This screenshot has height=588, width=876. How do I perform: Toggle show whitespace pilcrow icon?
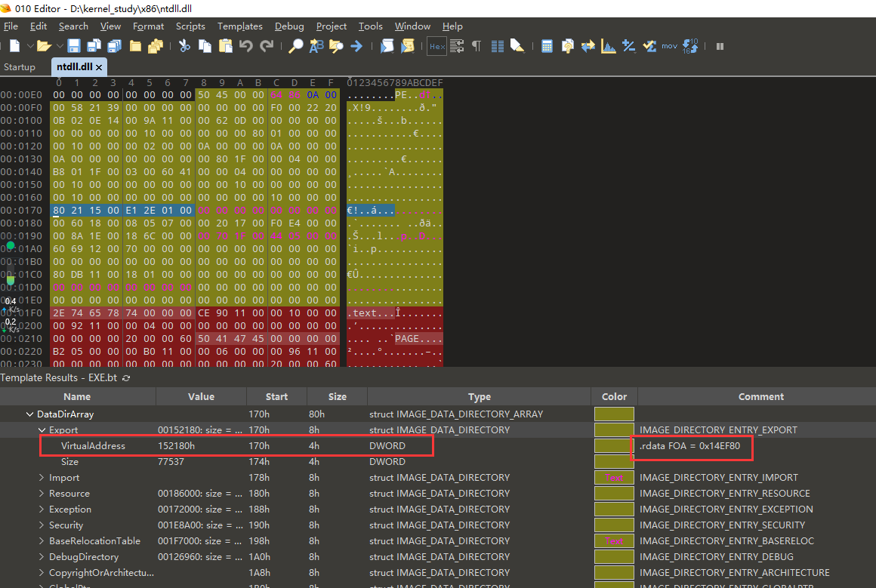[477, 46]
